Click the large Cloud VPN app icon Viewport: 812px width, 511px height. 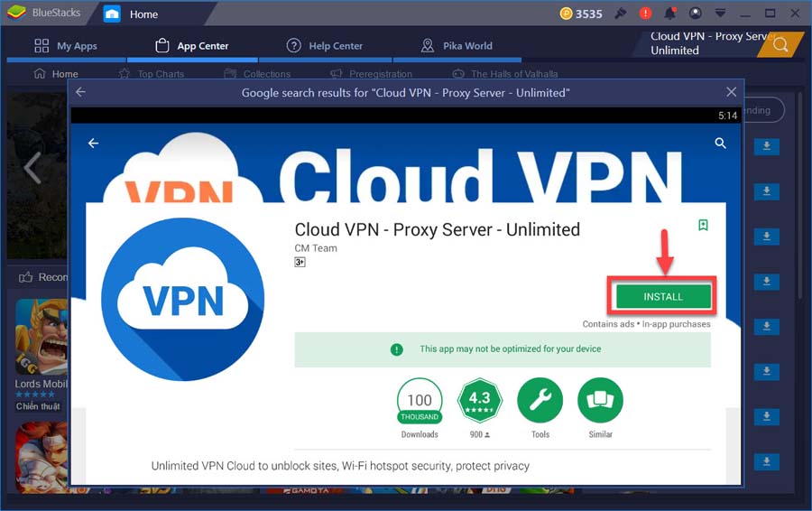point(183,300)
